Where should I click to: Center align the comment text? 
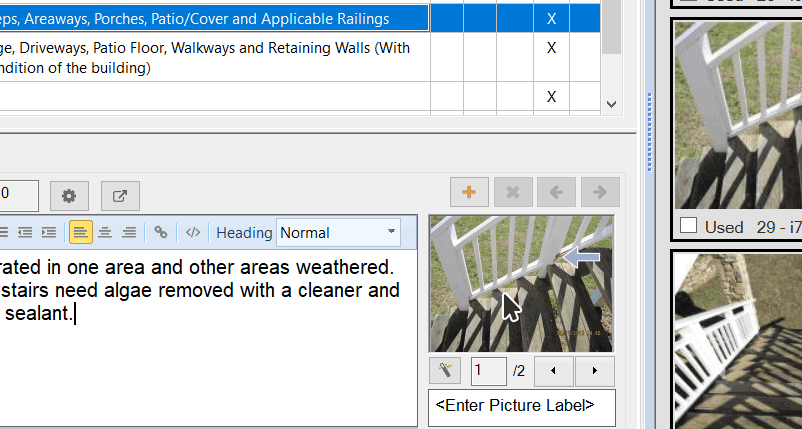coord(104,232)
